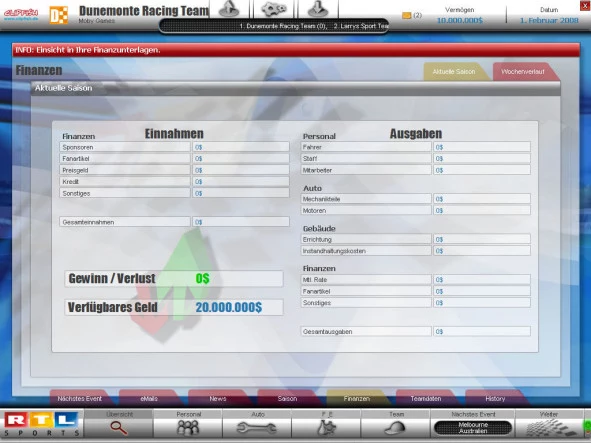This screenshot has height=443, width=591.
Task: Open the News tab
Action: click(x=218, y=399)
